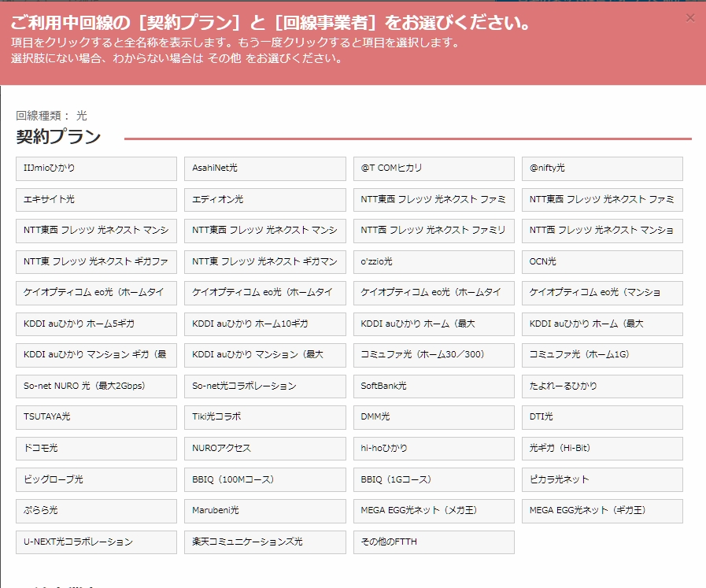Select OCN光 plan
Image resolution: width=706 pixels, height=588 pixels.
click(x=602, y=261)
